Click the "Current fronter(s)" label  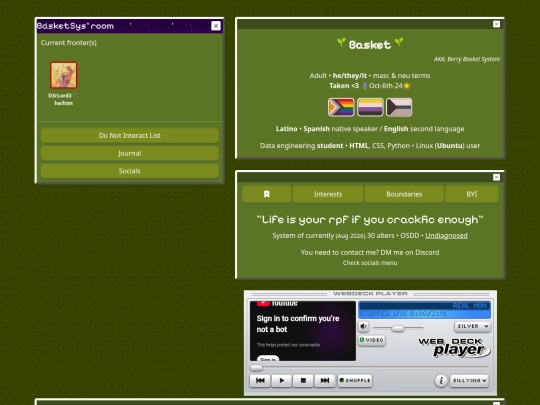69,43
